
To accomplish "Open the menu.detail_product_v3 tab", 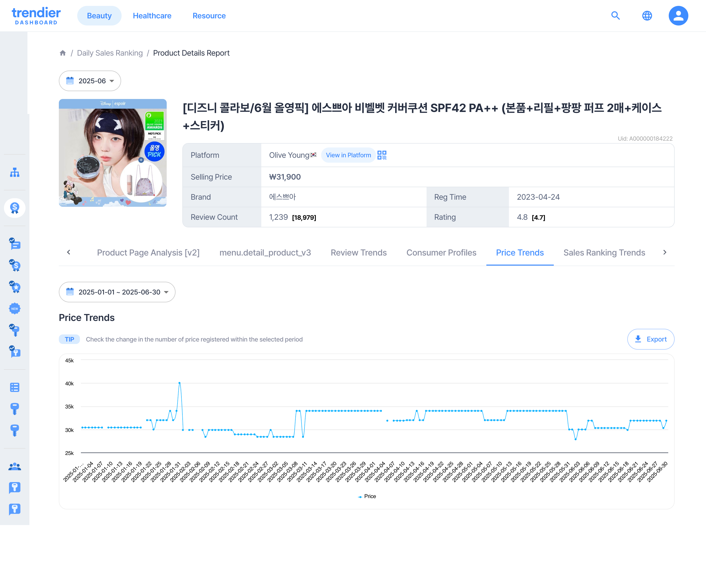I will pyautogui.click(x=265, y=252).
